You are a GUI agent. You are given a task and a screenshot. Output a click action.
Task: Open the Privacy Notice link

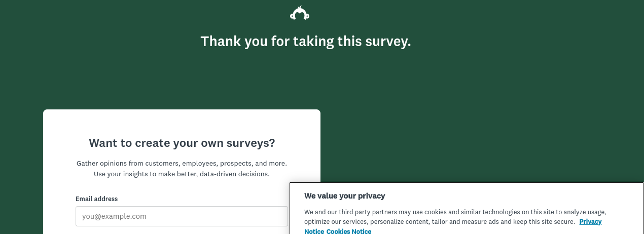(x=453, y=226)
